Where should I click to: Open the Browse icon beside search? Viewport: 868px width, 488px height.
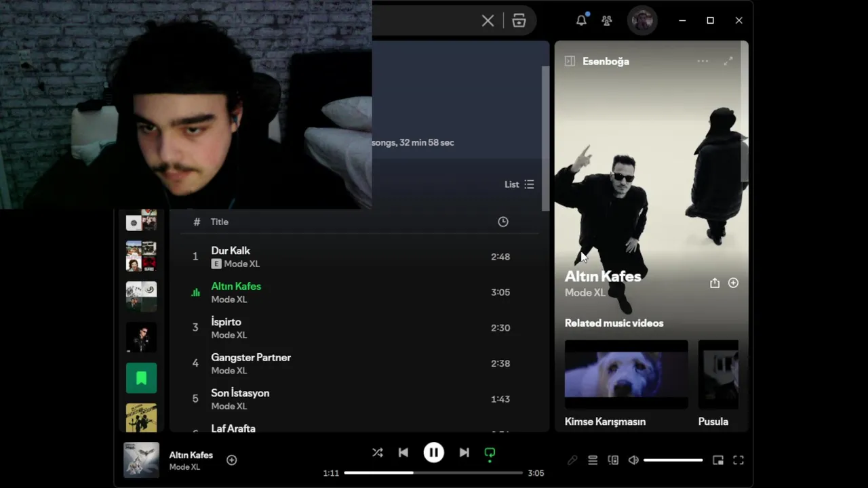coord(519,20)
